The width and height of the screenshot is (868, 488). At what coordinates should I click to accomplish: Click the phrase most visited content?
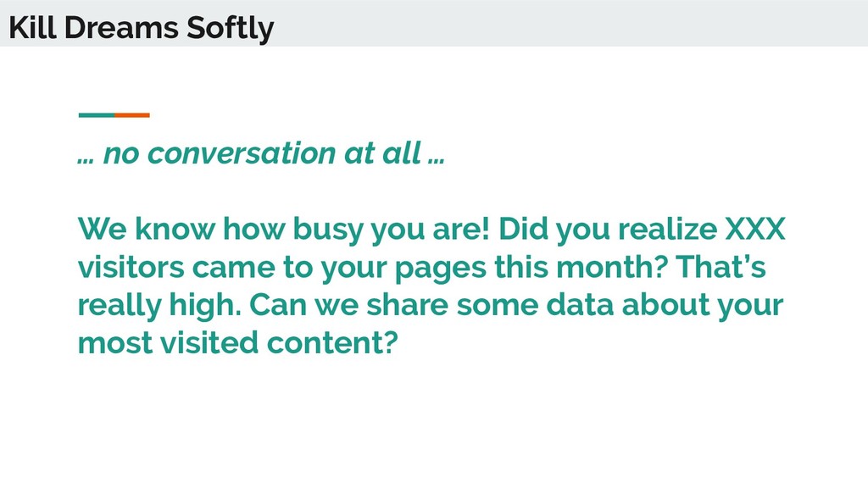pos(238,342)
